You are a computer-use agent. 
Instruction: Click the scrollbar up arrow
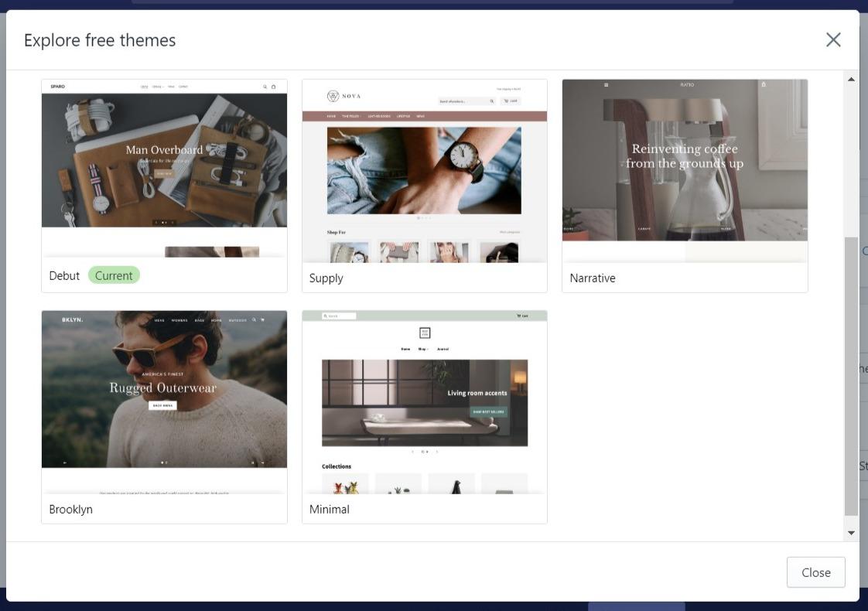click(852, 79)
